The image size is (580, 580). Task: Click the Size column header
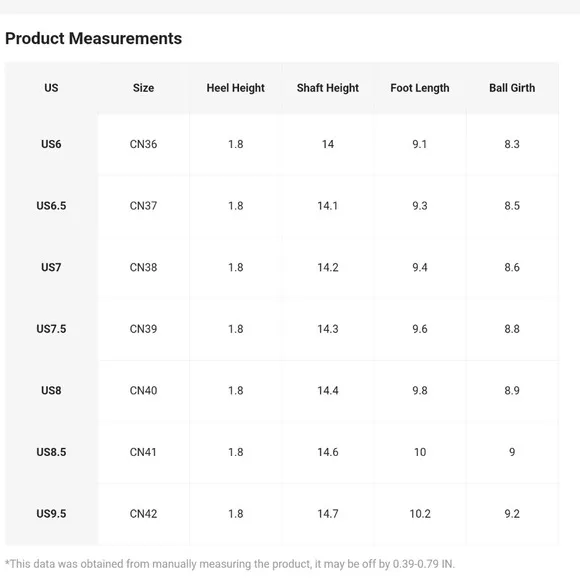[x=144, y=88]
